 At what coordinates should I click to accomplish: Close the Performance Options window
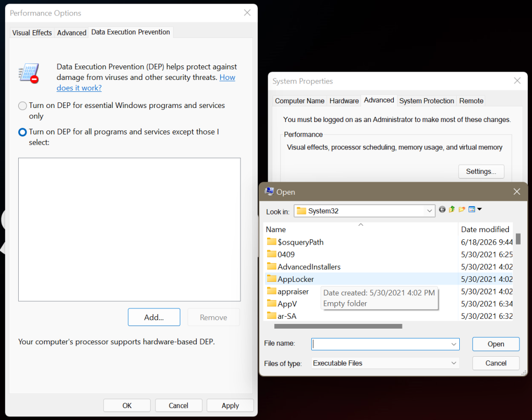tap(247, 13)
